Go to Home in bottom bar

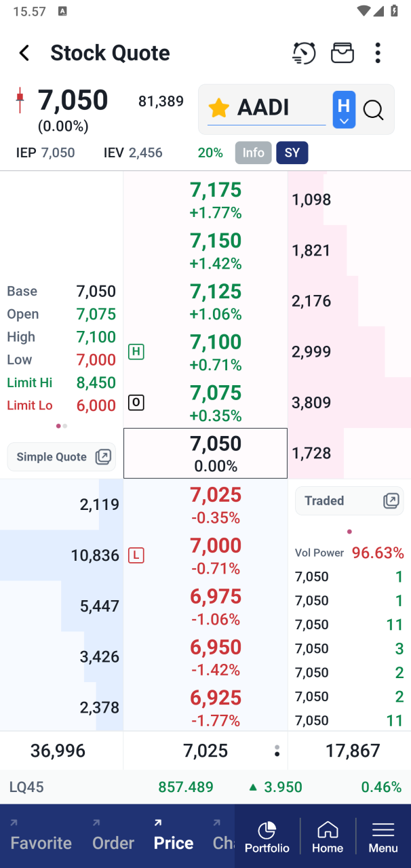pos(328,837)
